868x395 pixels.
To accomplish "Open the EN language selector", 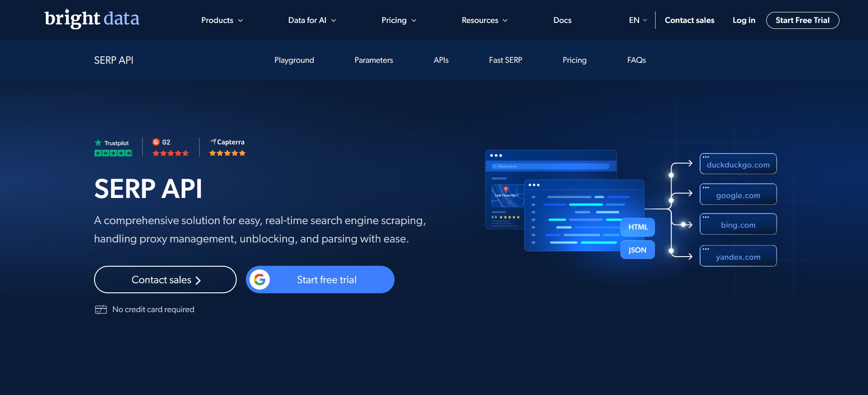I will coord(638,20).
